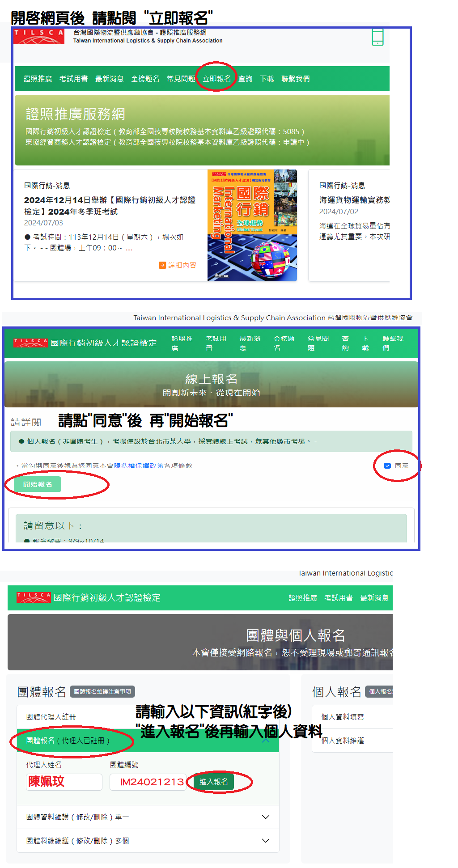Expand 團體資料維護（修改/刪除）單一
The width and height of the screenshot is (458, 868).
148,817
